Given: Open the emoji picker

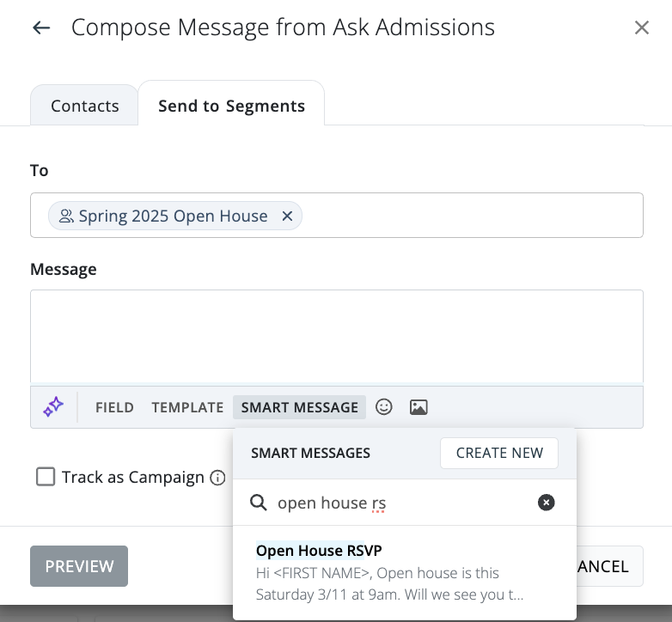Looking at the screenshot, I should pos(384,407).
